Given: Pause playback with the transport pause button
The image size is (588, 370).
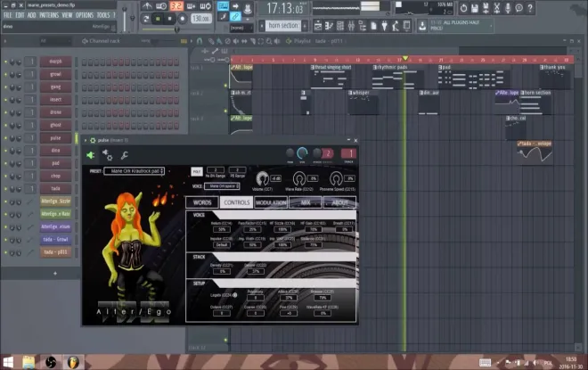Looking at the screenshot, I should tap(158, 19).
